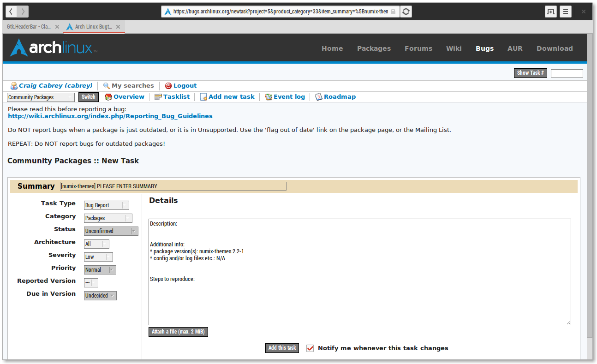Click the page reload icon
This screenshot has width=597, height=364.
pyautogui.click(x=406, y=12)
